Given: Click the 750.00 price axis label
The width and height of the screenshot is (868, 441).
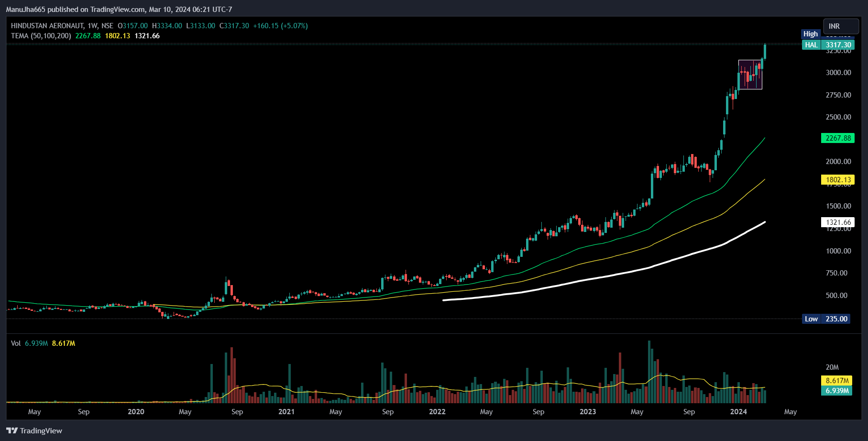Looking at the screenshot, I should (836, 273).
